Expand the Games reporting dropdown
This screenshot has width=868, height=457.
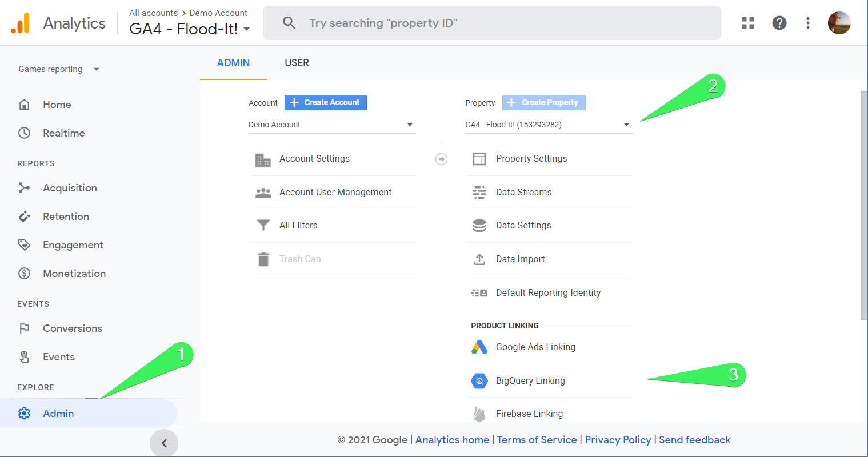point(59,69)
